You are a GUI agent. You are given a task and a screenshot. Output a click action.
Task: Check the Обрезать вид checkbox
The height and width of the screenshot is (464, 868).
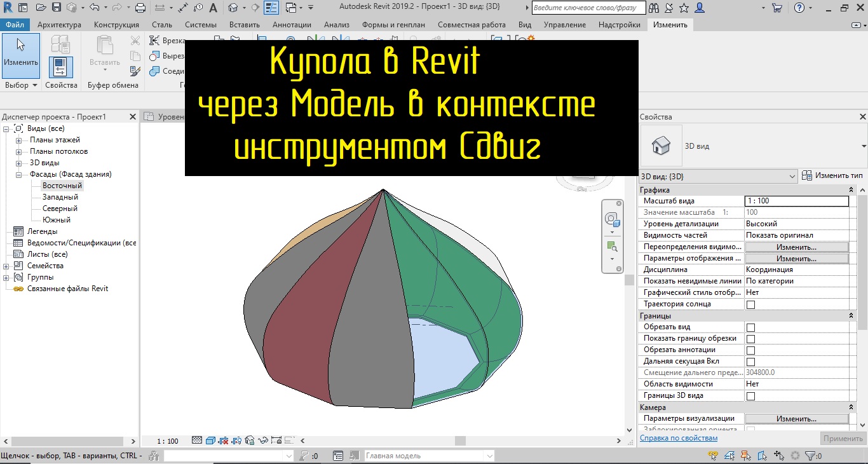[x=750, y=327]
